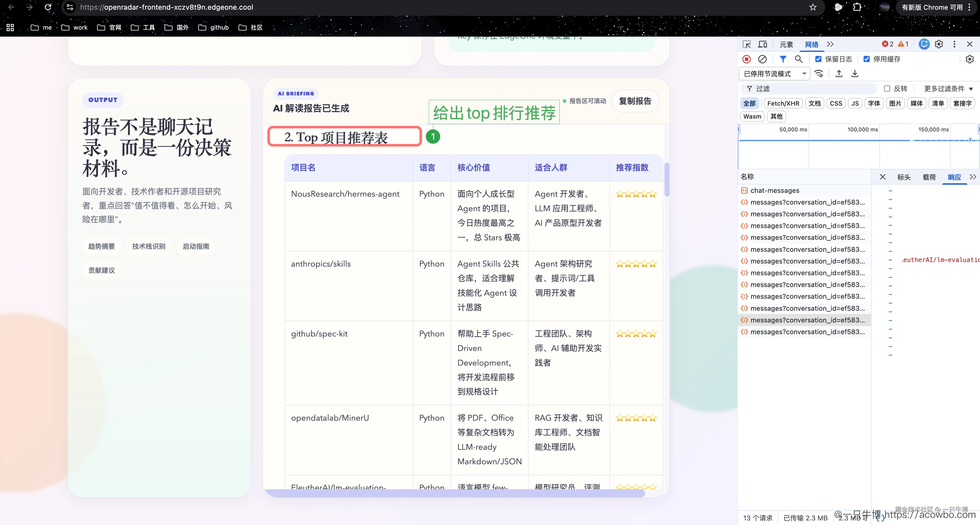Select 全部 request type filter
This screenshot has height=525, width=980.
749,103
